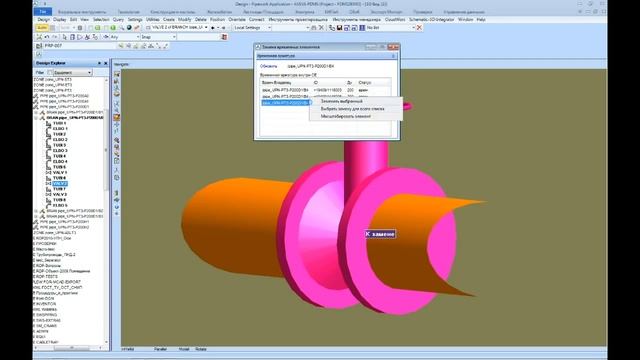
Task: Open the No list dropdown
Action: [x=413, y=28]
